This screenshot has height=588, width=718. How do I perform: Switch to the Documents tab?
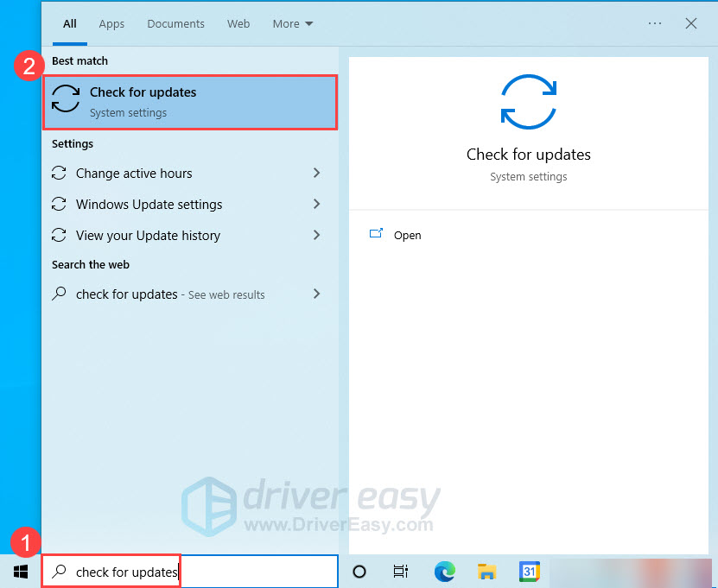[175, 24]
